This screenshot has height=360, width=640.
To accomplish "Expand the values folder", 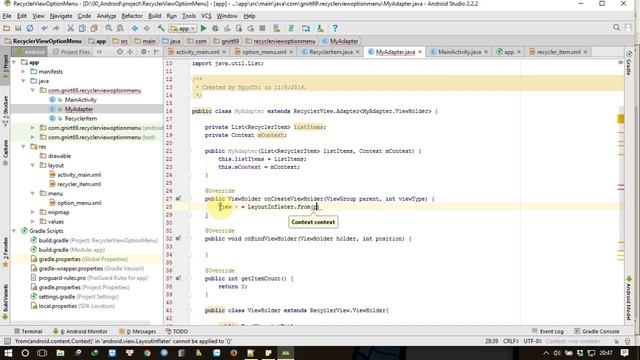I will (33, 222).
